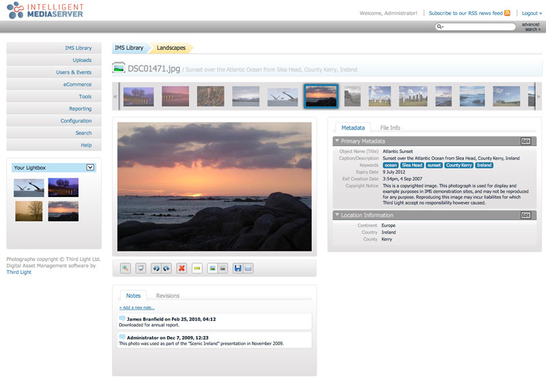
Task: Select the color image view icon
Action: point(212,268)
